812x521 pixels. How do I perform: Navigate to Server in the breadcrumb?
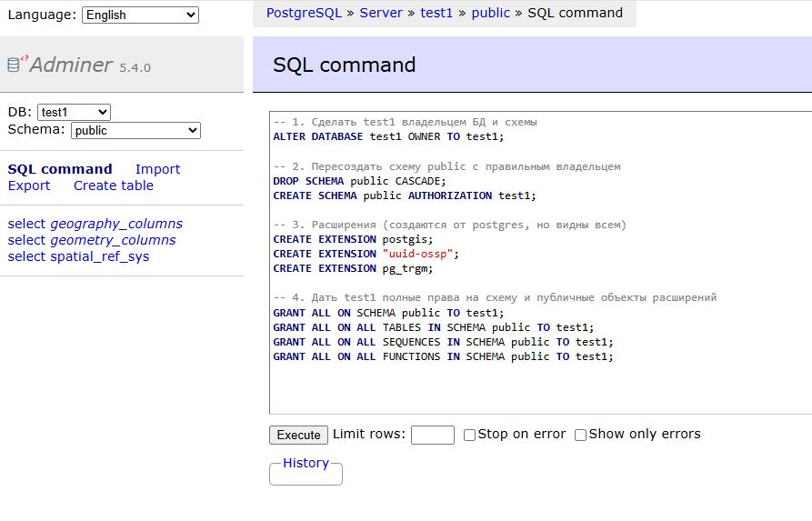click(381, 13)
